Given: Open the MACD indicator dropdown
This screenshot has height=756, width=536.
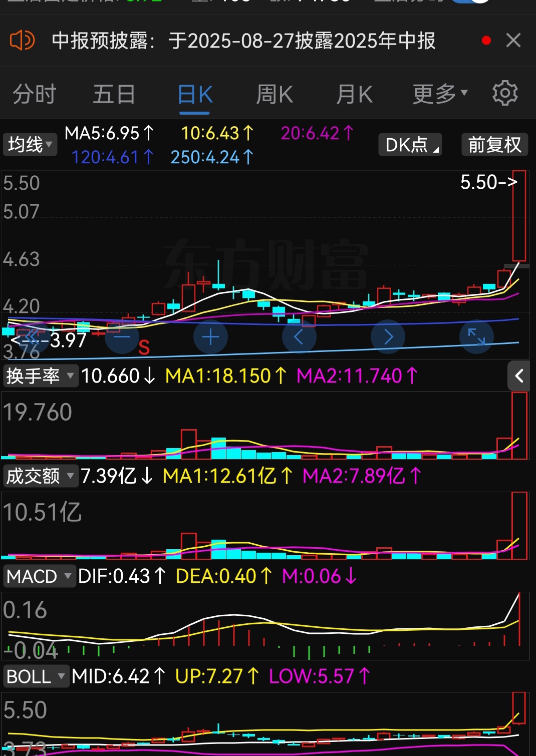Looking at the screenshot, I should pos(39,576).
